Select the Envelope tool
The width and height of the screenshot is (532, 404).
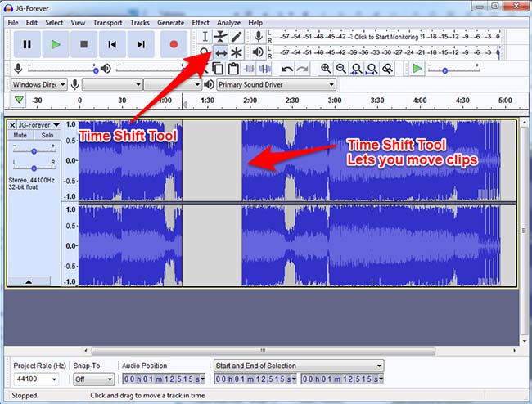click(220, 37)
